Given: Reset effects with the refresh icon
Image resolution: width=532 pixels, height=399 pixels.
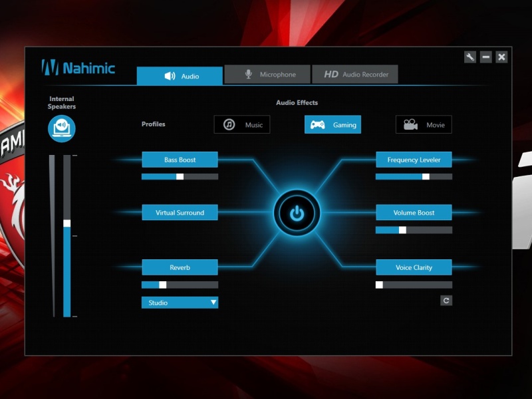Looking at the screenshot, I should coord(446,301).
